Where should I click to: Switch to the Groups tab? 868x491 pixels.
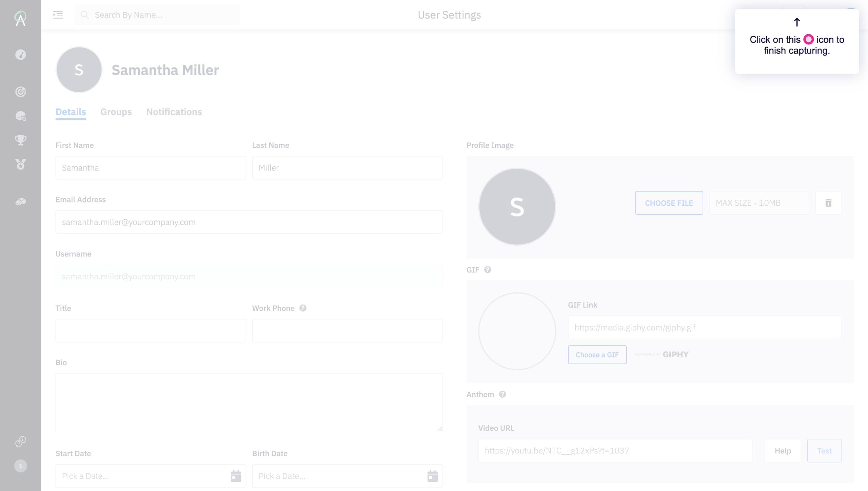coord(116,112)
